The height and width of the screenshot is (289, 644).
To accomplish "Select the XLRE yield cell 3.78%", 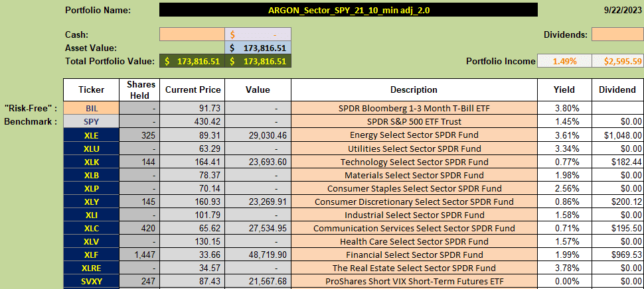I will point(564,268).
